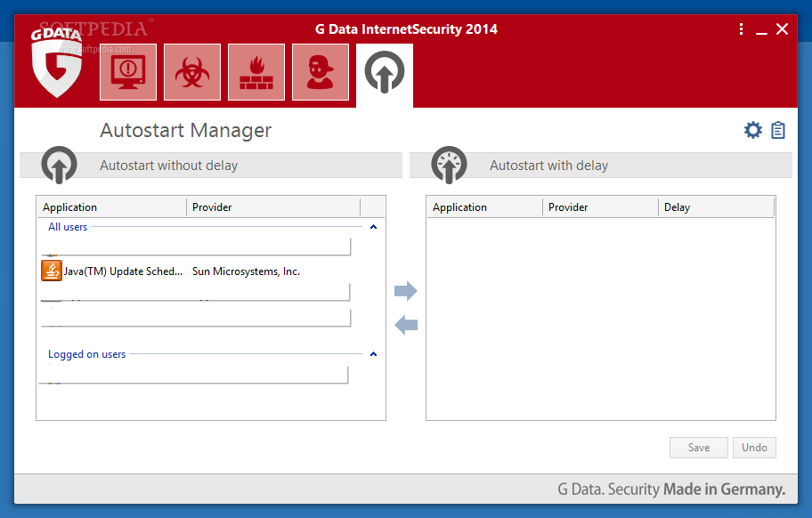812x518 pixels.
Task: Select the Java update scheduler icon
Action: tap(52, 271)
